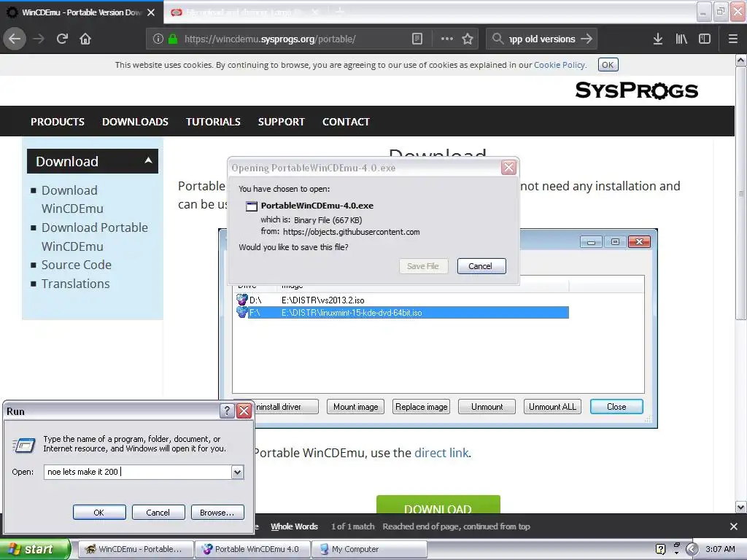Toggle Whole Words in the find bar
This screenshot has width=747, height=560.
pyautogui.click(x=294, y=526)
